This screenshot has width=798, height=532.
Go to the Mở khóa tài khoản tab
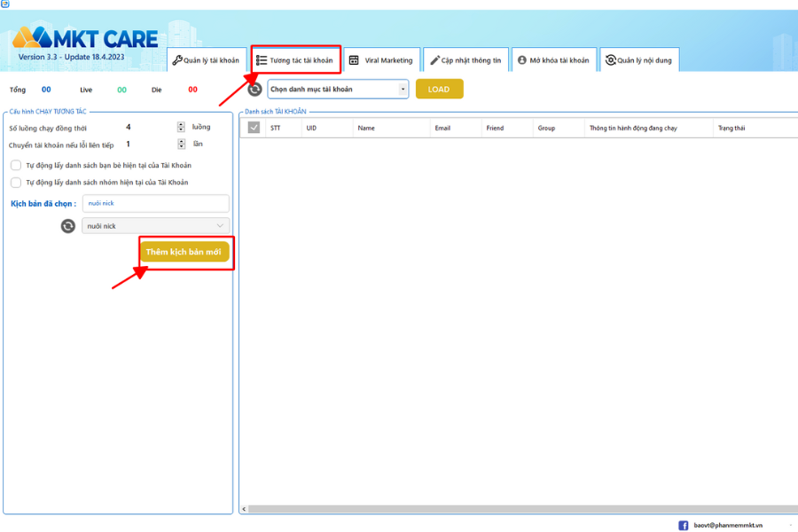[552, 60]
